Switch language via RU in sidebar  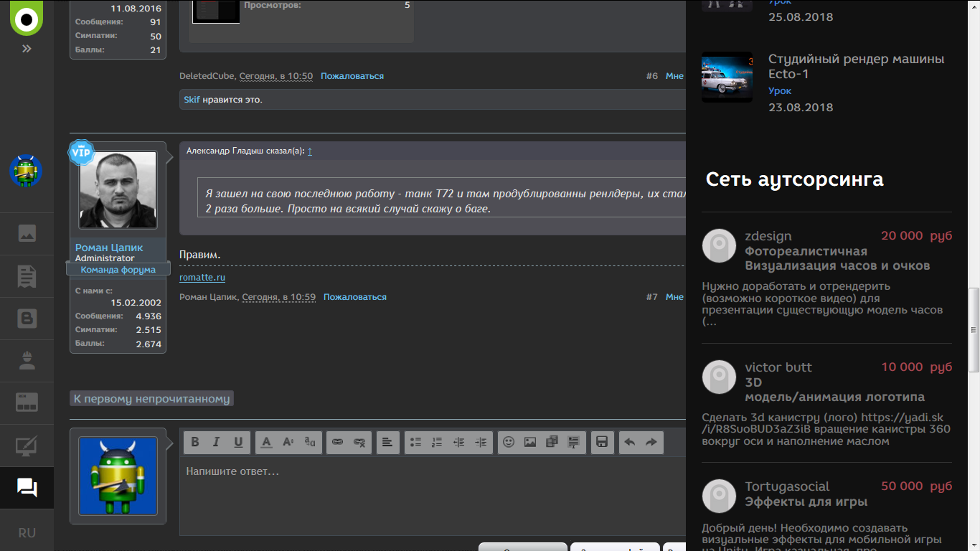(27, 533)
